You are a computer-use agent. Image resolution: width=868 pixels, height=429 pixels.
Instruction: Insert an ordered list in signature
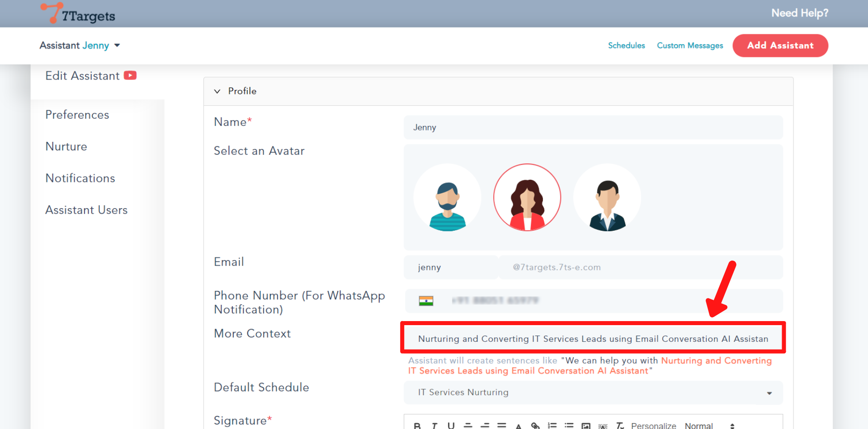click(552, 425)
